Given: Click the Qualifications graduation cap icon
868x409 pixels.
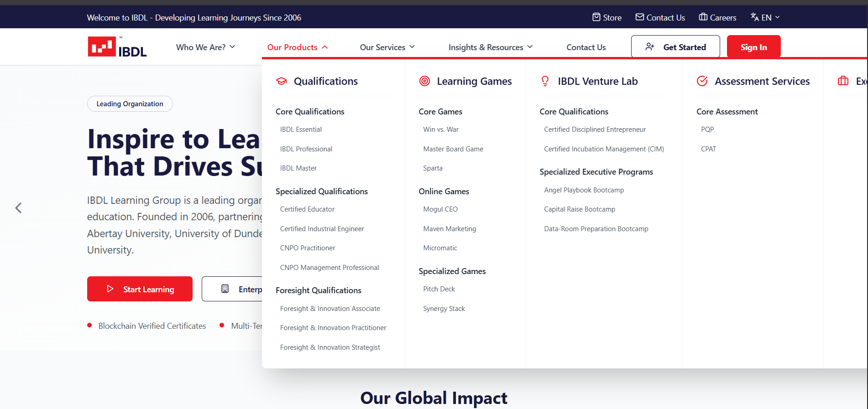Looking at the screenshot, I should [282, 81].
